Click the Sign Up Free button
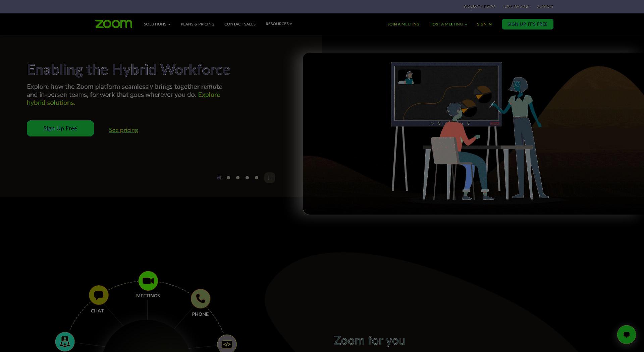644x352 pixels. [x=60, y=128]
